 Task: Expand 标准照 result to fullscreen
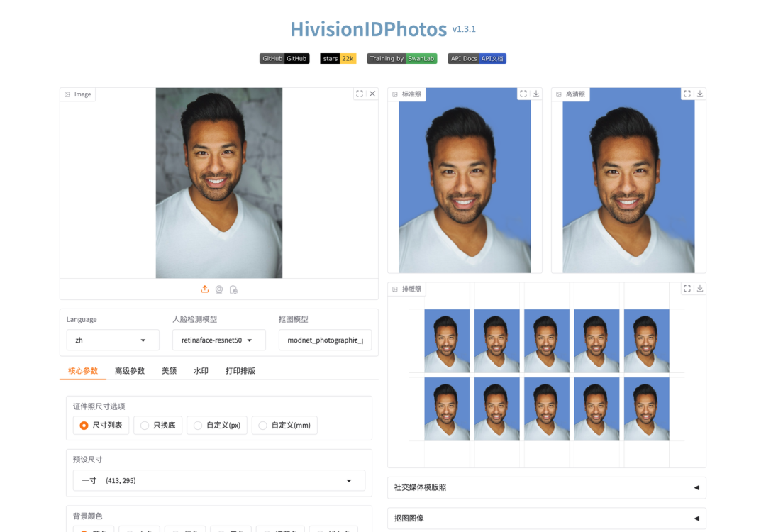[x=523, y=94]
